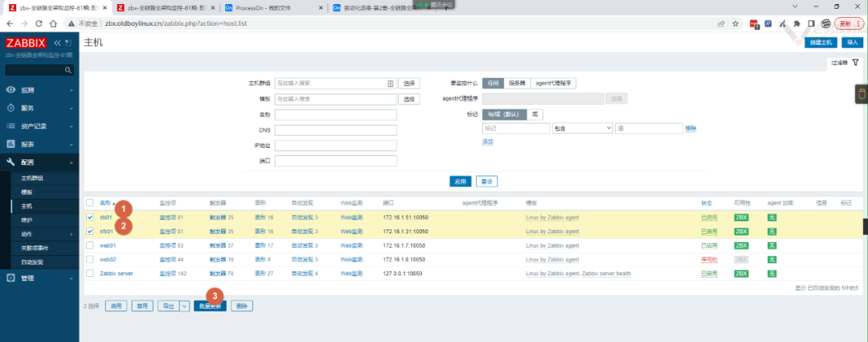The image size is (868, 342).
Task: Click the browser home icon
Action: pyautogui.click(x=53, y=24)
